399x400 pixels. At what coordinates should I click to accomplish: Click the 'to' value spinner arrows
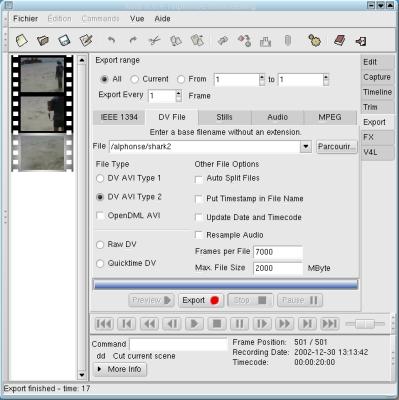(x=326, y=80)
